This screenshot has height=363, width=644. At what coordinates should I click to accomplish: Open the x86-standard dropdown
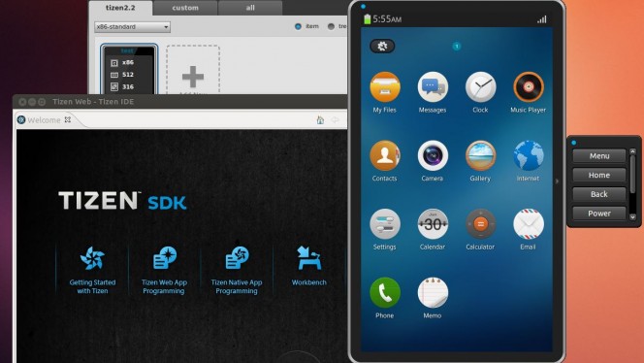click(132, 27)
